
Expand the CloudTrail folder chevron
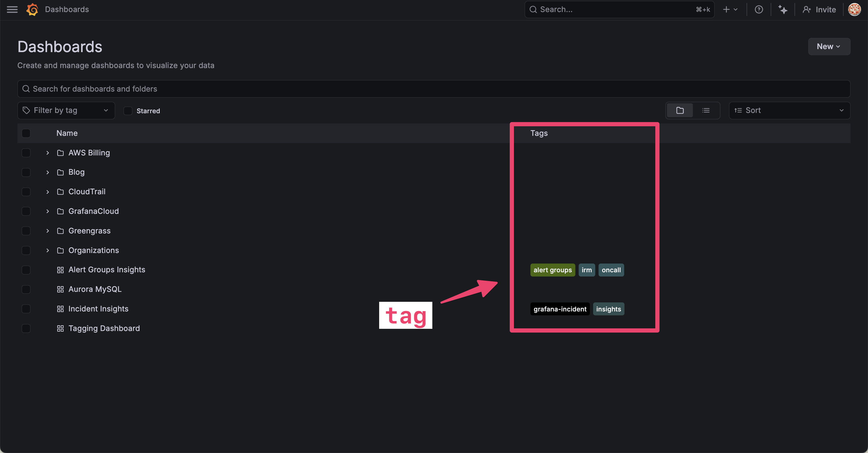[x=48, y=192]
